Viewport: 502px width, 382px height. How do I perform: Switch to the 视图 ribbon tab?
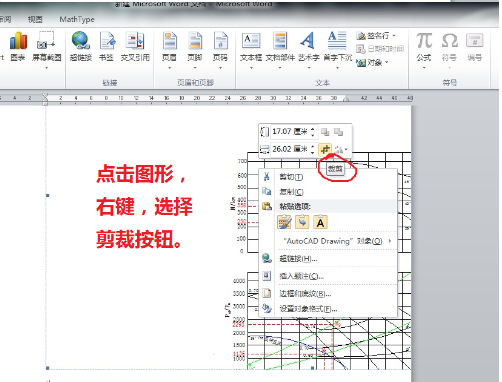(x=35, y=19)
